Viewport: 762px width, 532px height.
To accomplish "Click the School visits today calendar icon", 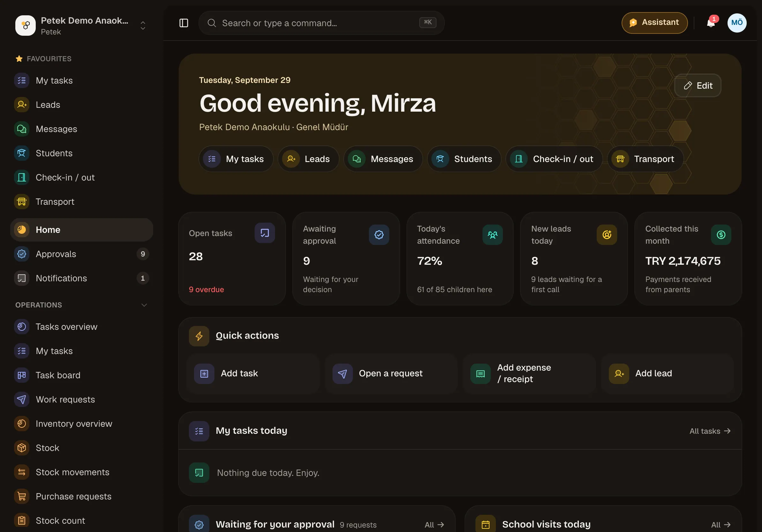I will point(486,524).
